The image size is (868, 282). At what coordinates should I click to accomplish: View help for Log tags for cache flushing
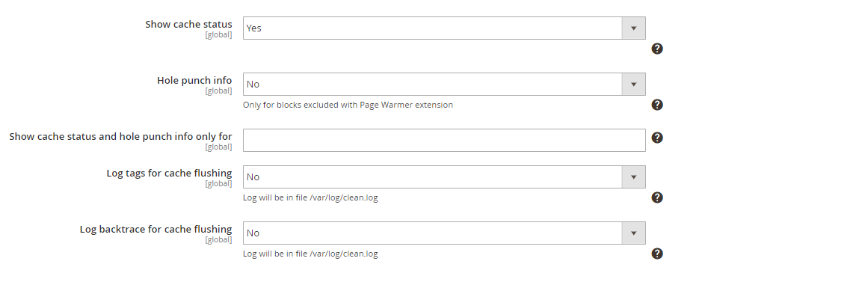[x=657, y=197]
